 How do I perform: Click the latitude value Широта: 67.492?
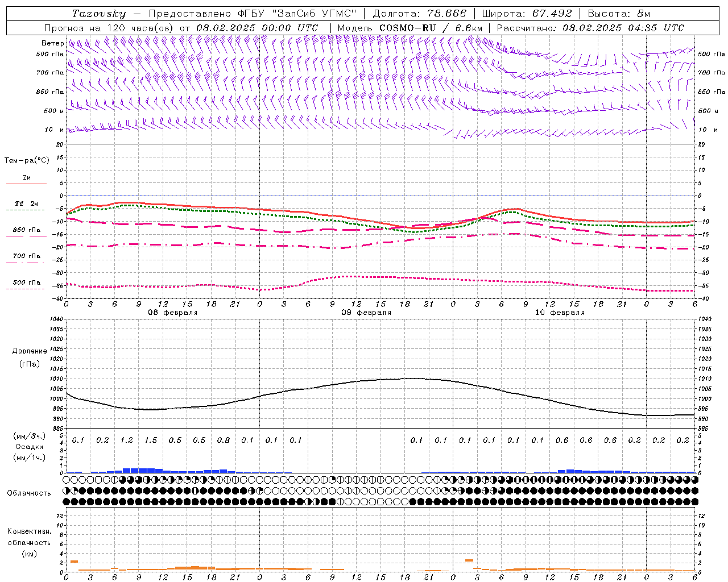tap(527, 14)
